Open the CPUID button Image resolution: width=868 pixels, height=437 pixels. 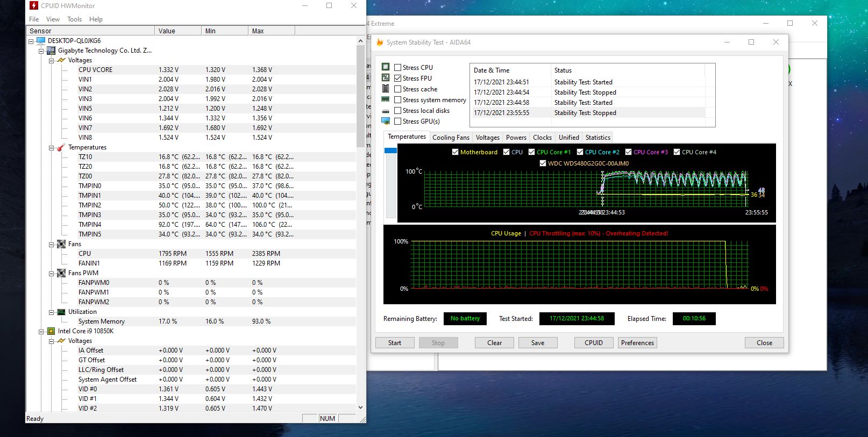(x=594, y=343)
